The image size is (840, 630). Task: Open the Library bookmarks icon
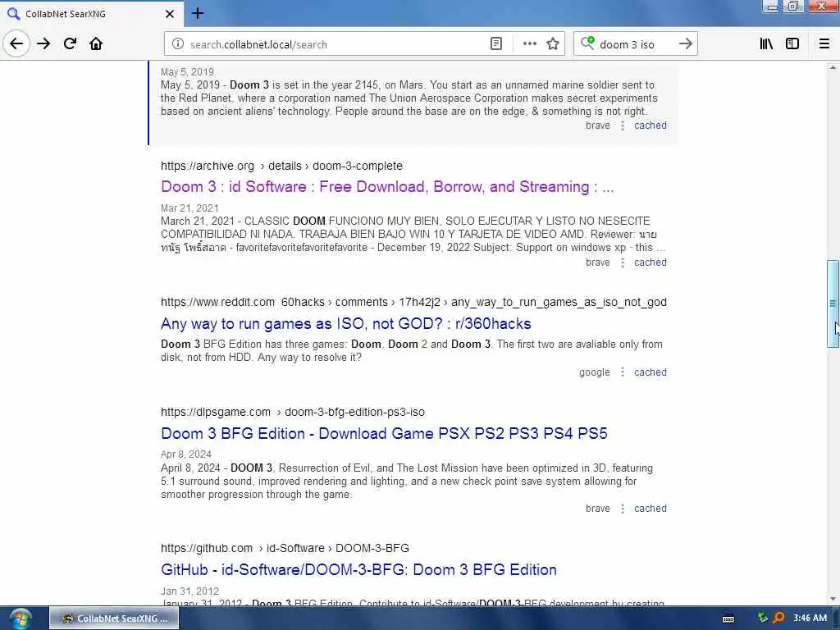point(766,44)
